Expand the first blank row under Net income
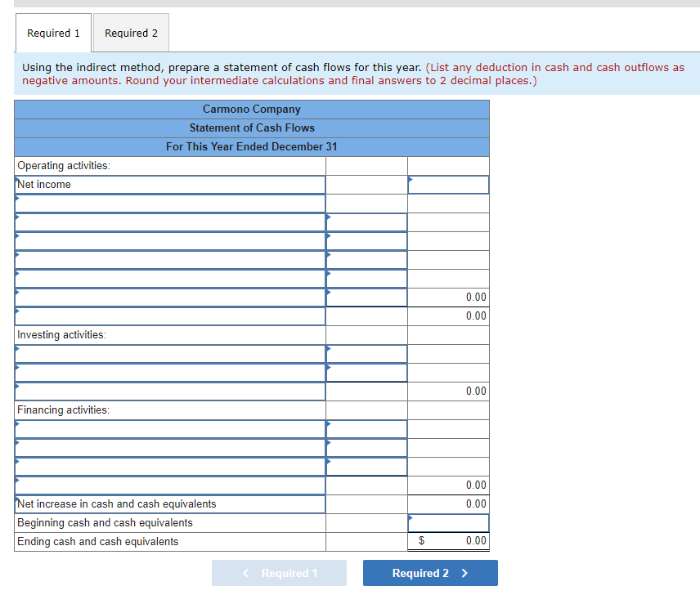 click(x=169, y=203)
